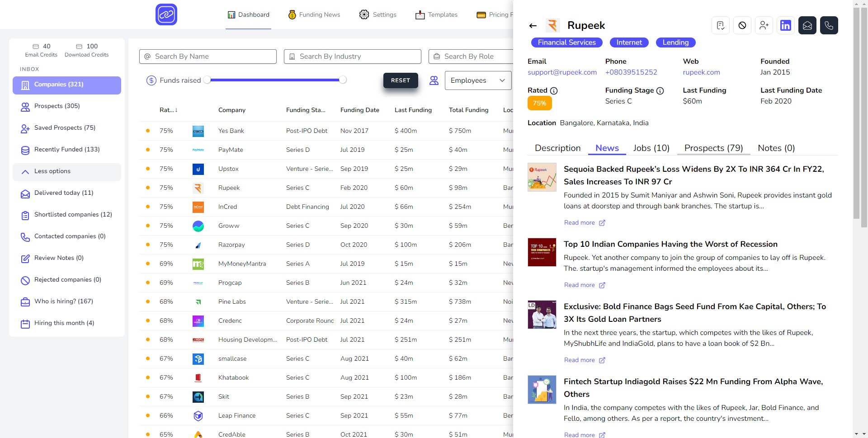Click the Search By Industry field

[x=353, y=57]
